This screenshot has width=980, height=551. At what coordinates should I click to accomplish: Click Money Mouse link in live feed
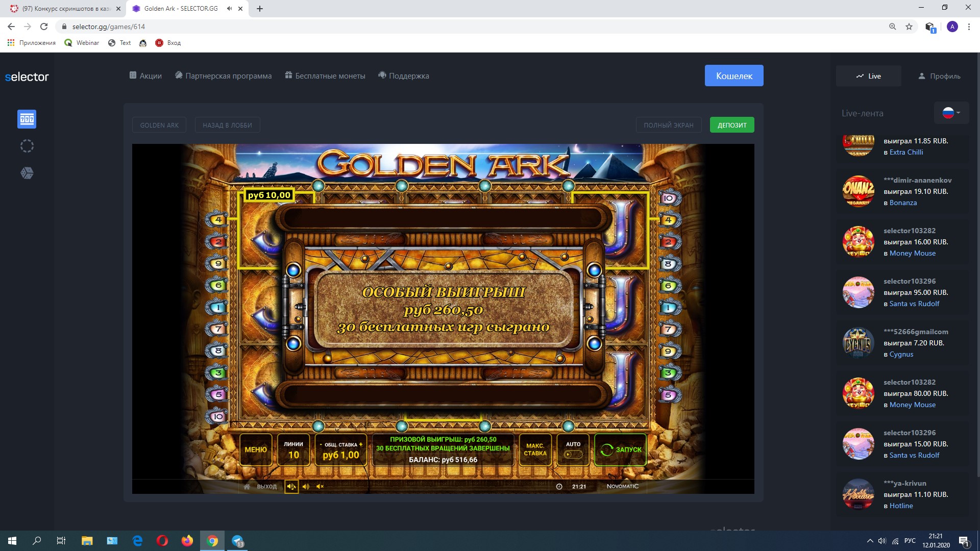coord(913,253)
